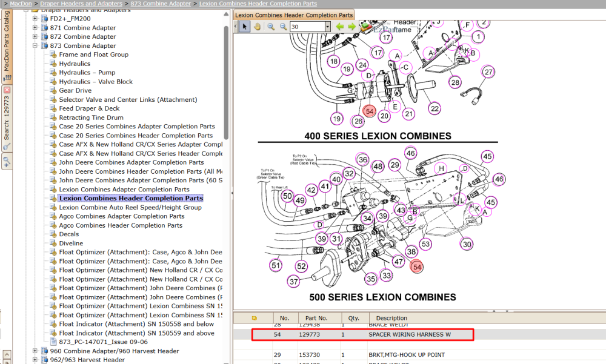Click highlighted callout 54 in 500 series diagram
Screen dimensions: 606x364
pos(417,266)
